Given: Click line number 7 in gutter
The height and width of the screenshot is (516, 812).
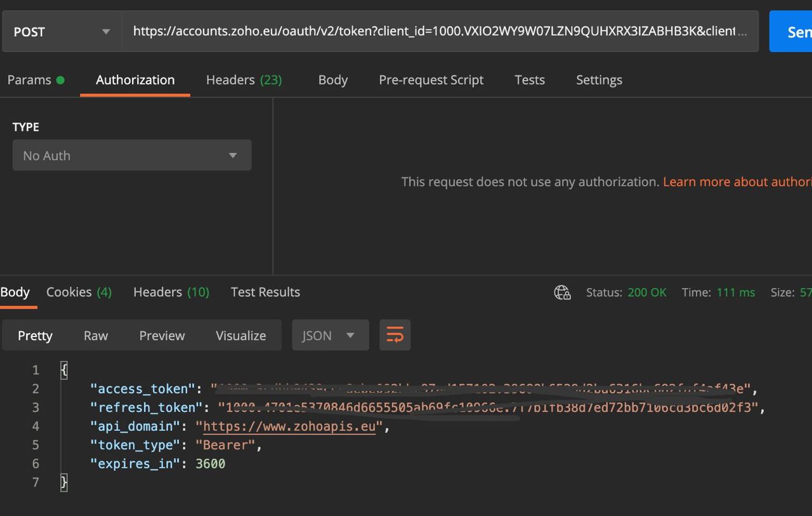Looking at the screenshot, I should point(36,482).
